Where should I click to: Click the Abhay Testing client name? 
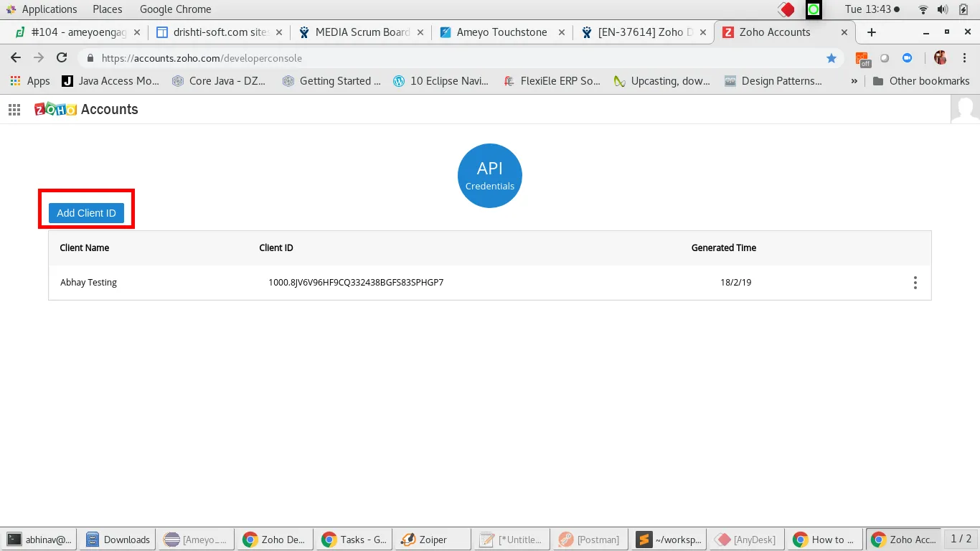(88, 283)
